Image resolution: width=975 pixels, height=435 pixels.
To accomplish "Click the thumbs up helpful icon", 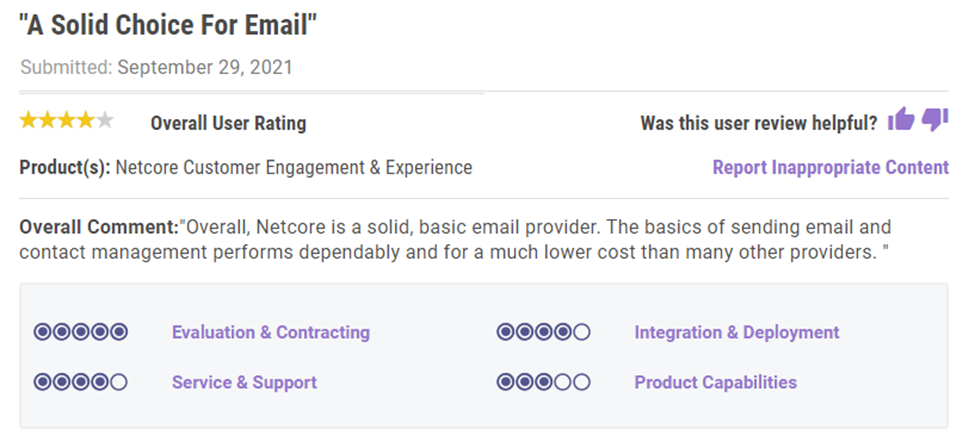I will point(901,119).
